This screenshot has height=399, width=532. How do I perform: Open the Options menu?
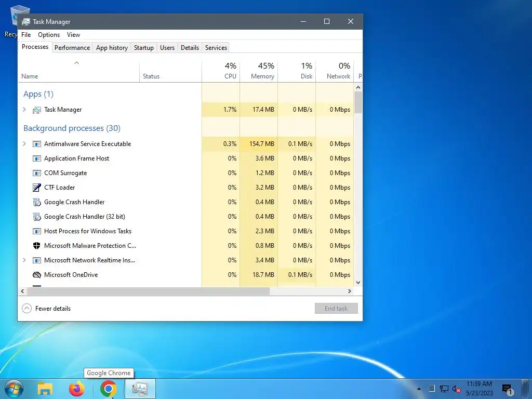pos(49,35)
